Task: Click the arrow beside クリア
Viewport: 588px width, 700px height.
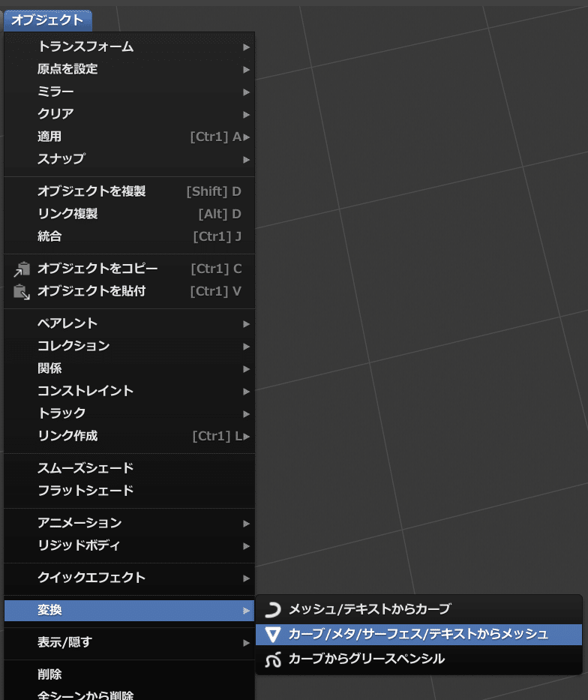Action: (x=246, y=115)
